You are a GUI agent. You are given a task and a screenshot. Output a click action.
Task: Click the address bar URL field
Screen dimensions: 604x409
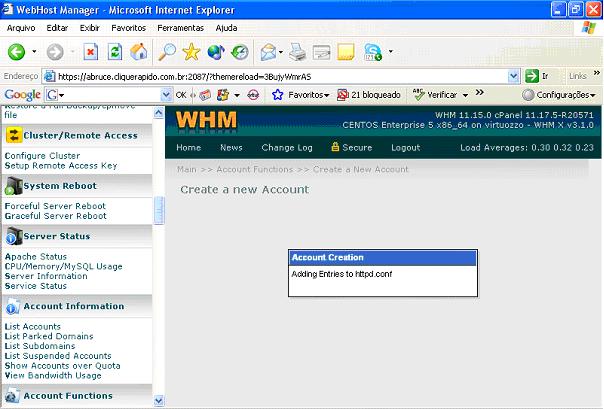pyautogui.click(x=281, y=76)
